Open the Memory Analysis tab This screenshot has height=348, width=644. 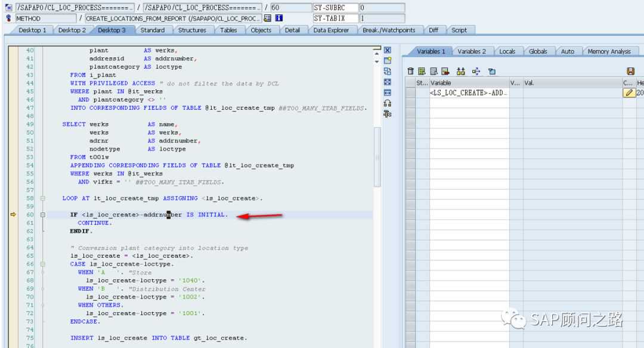tap(609, 51)
